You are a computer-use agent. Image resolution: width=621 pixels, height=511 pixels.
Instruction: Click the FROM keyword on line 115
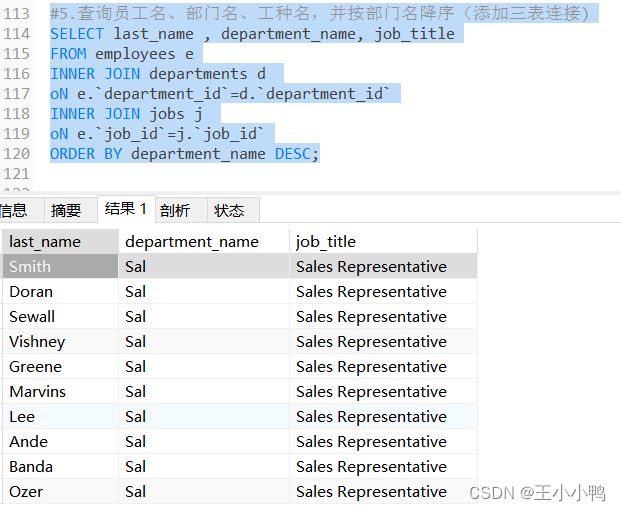pos(68,53)
